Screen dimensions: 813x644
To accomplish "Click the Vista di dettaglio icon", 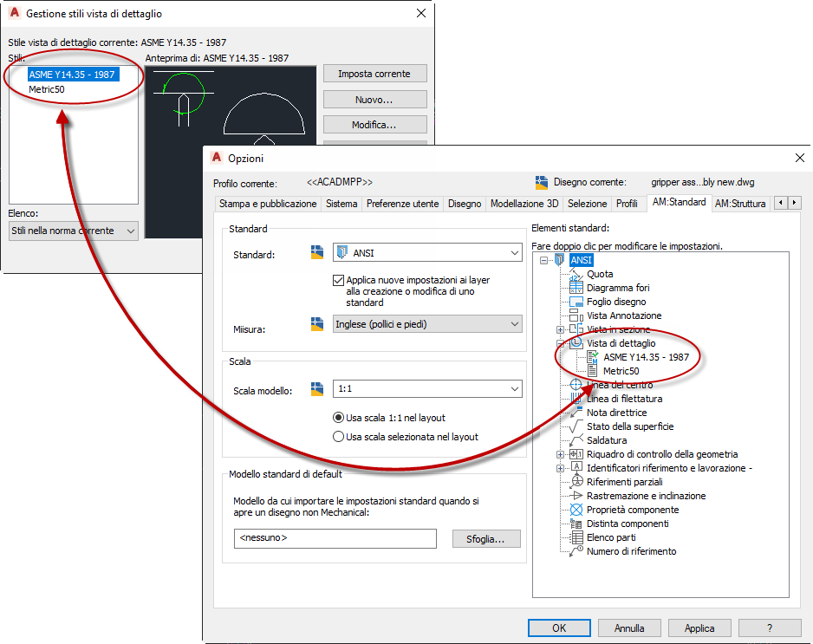I will point(576,343).
